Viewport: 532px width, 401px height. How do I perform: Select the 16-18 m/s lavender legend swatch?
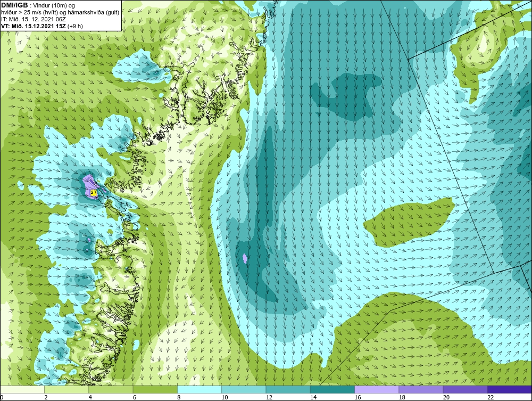point(377,389)
